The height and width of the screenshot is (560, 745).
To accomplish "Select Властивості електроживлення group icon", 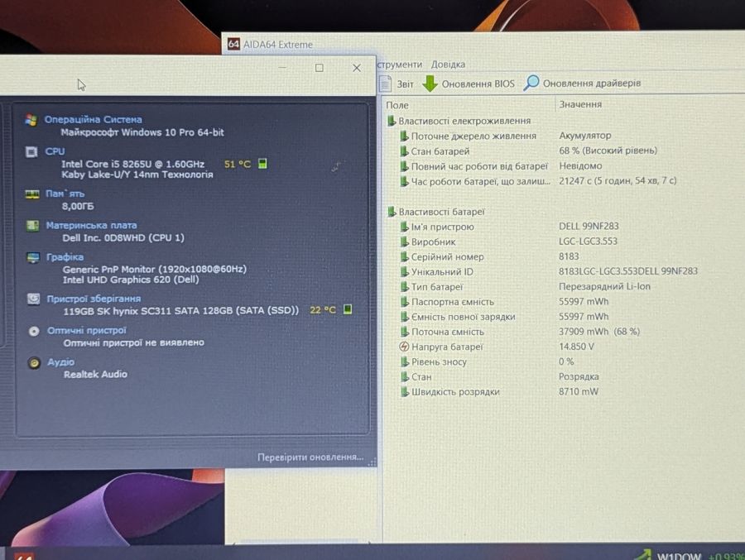I will 392,121.
